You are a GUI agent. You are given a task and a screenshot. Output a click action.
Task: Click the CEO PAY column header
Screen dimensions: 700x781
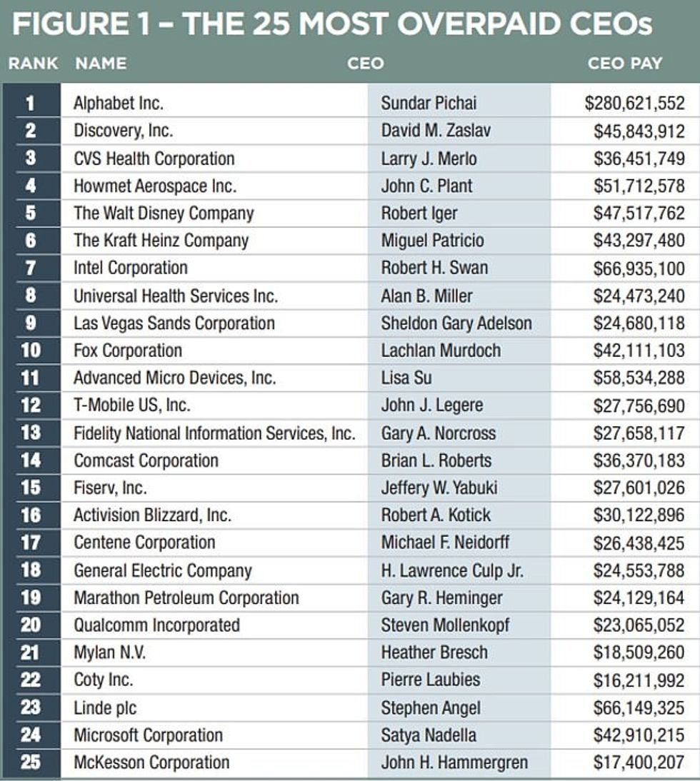(x=624, y=63)
